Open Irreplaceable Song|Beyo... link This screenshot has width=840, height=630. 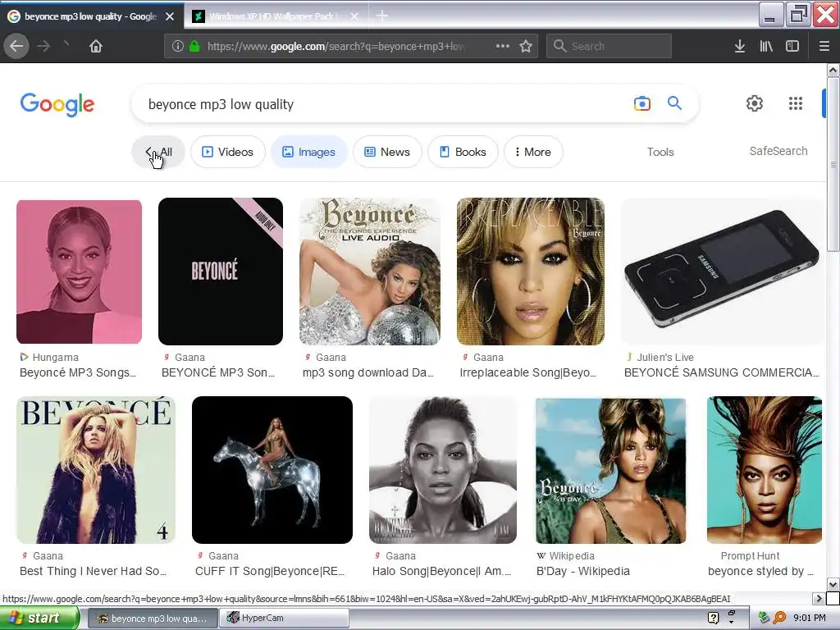click(527, 373)
